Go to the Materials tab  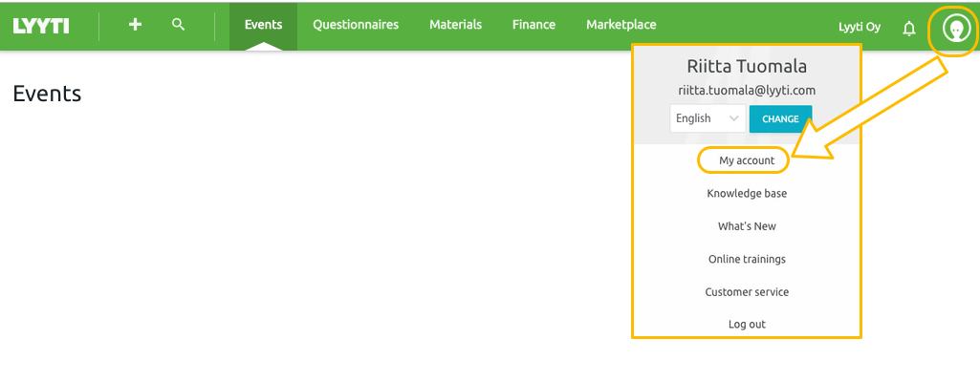456,25
